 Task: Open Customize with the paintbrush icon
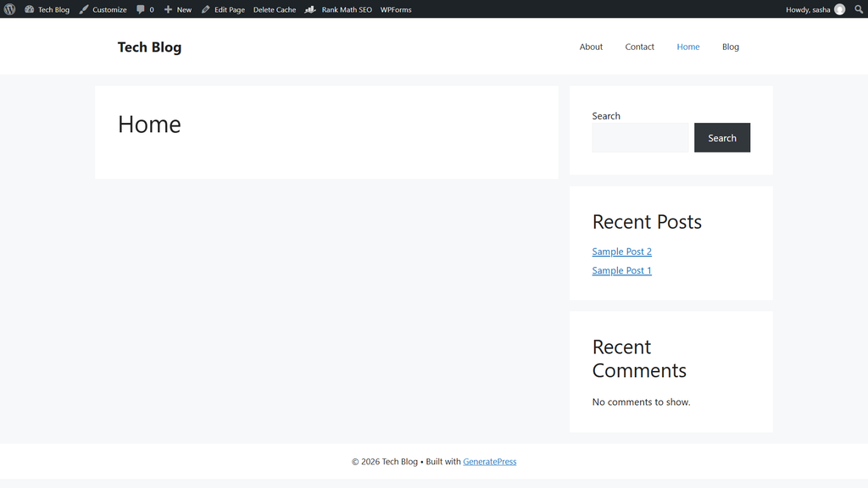point(84,9)
